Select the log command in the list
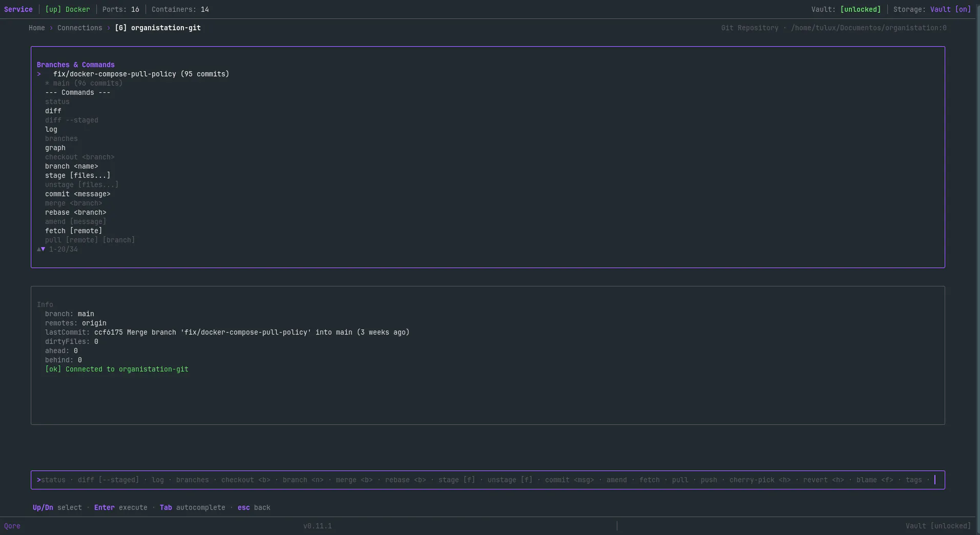Viewport: 980px width, 535px height. click(x=51, y=129)
